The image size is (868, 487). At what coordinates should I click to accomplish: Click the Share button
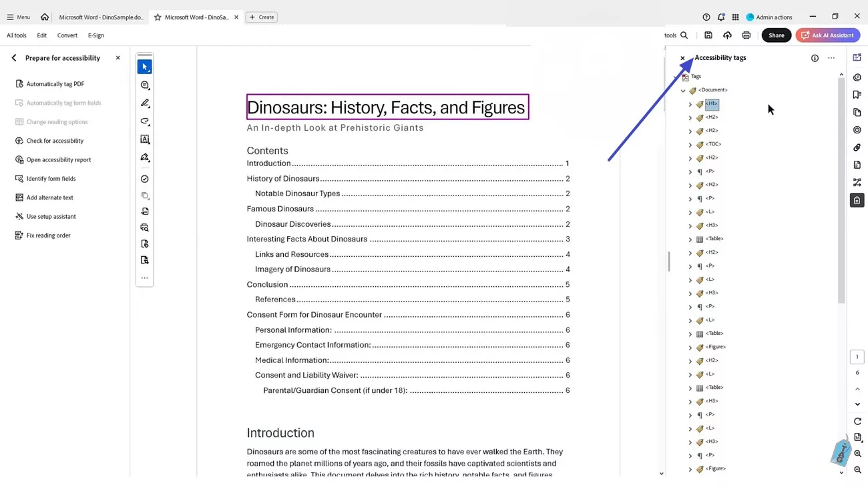[776, 35]
